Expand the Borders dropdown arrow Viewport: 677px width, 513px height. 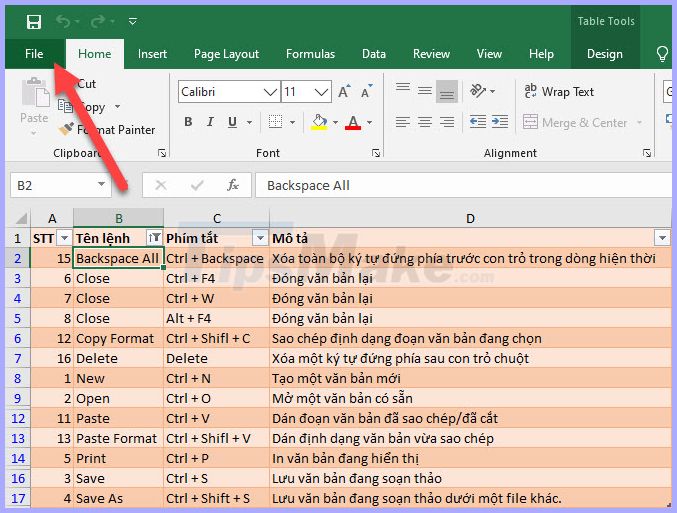click(x=293, y=123)
